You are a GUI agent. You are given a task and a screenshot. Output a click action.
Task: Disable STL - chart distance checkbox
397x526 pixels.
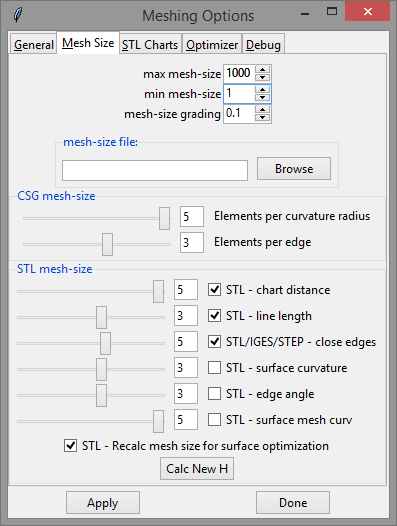pos(214,290)
